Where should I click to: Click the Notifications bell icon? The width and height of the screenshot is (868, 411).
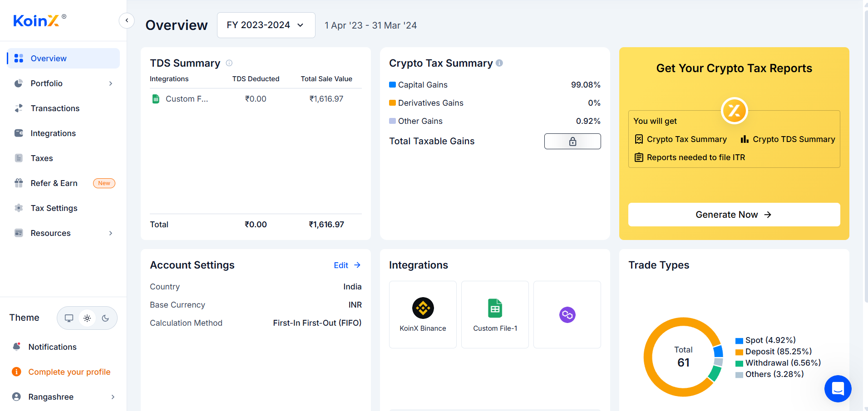[17, 347]
